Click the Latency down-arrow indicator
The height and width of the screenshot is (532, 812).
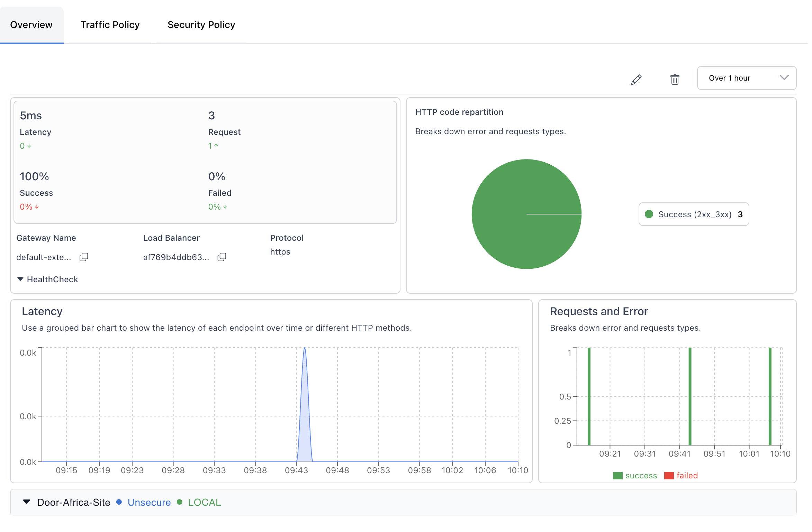(29, 146)
